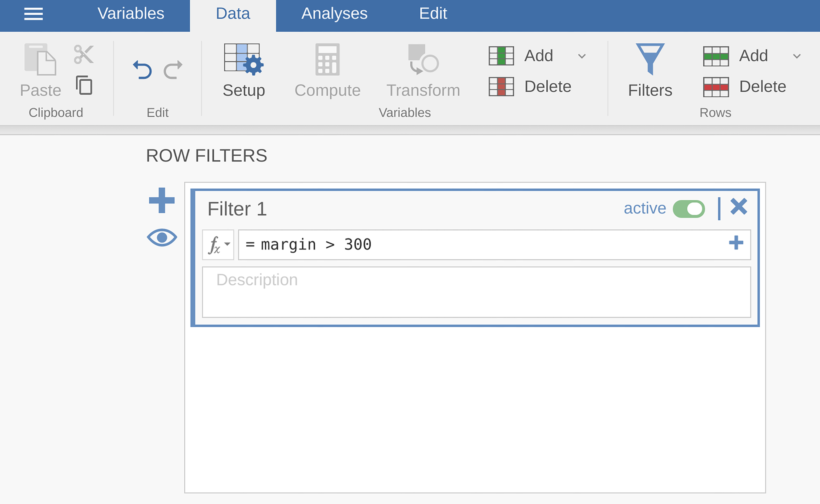
Task: Click the Filter 1 title
Action: [x=237, y=209]
